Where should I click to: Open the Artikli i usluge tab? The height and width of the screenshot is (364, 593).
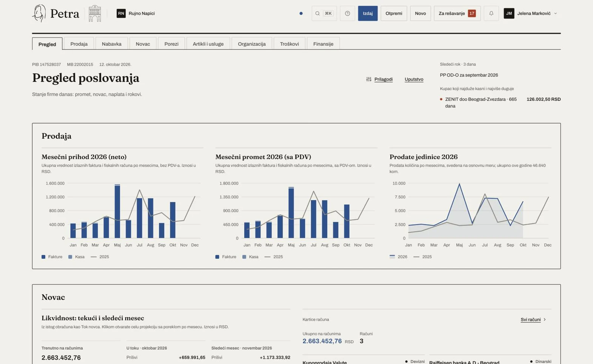point(208,44)
